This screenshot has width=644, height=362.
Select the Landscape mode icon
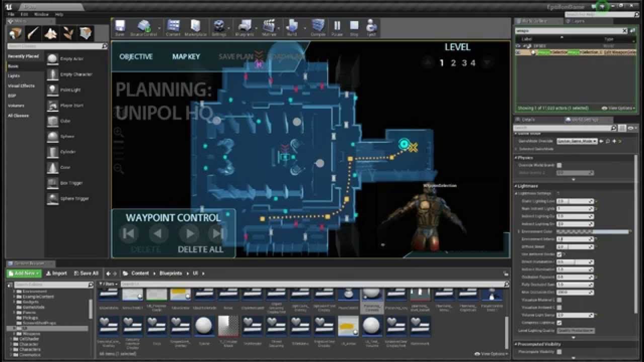pos(51,33)
